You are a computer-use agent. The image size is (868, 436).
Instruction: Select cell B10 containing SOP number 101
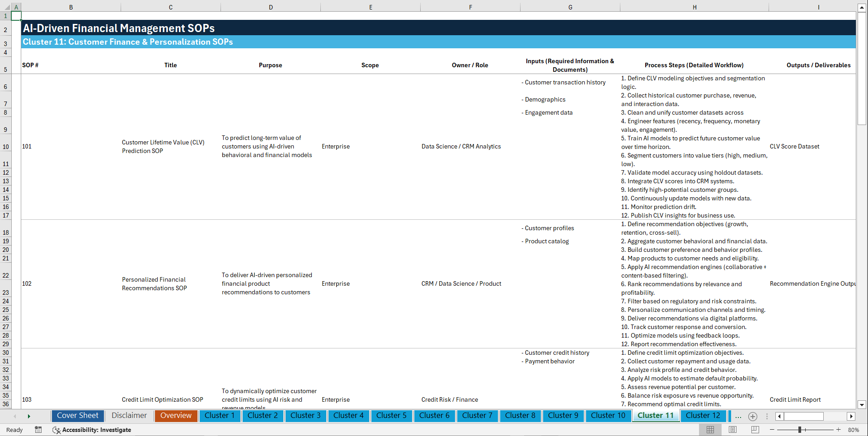(70, 146)
